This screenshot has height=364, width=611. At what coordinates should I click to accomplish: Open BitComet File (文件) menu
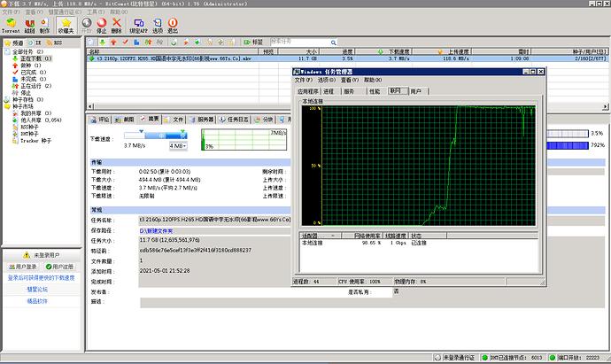11,12
